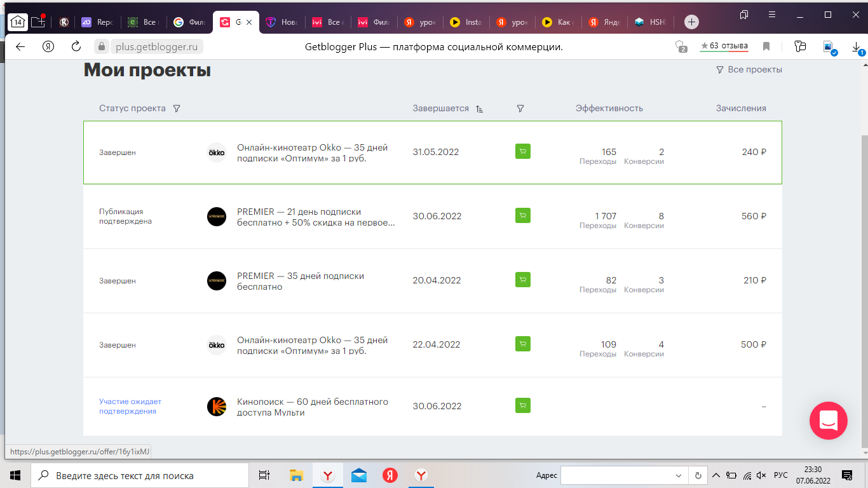Open the 63 отзыва site rating
Image resolution: width=868 pixels, height=488 pixels.
724,46
